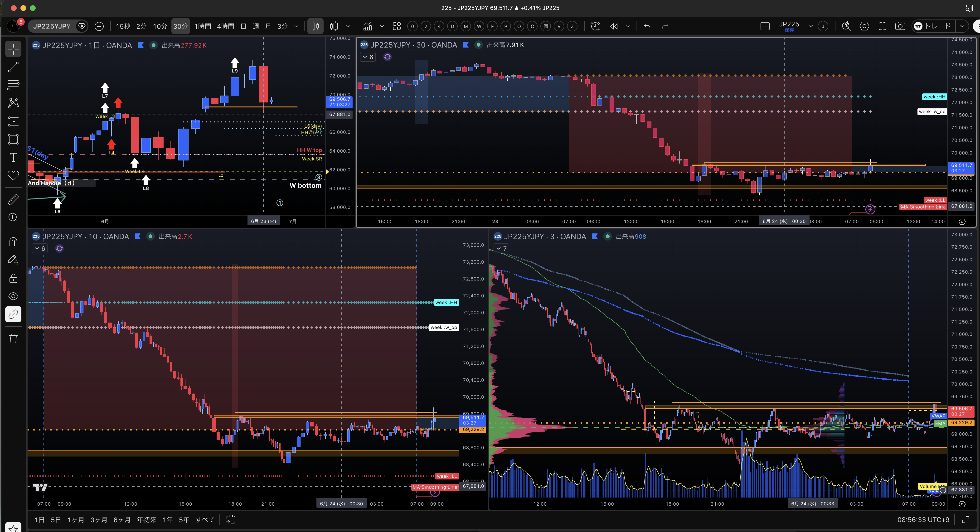Image resolution: width=980 pixels, height=532 pixels.
Task: Open quick search with the lightning magnifier
Action: [x=846, y=26]
